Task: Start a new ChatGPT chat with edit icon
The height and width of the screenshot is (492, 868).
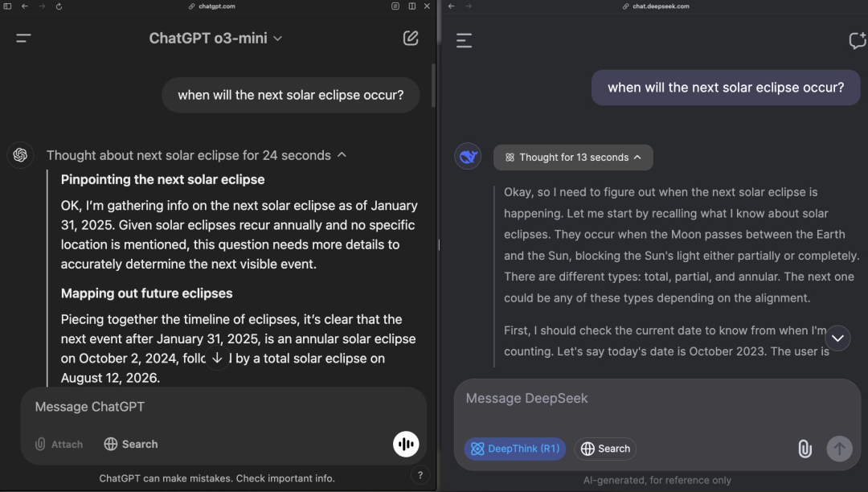Action: pos(410,38)
